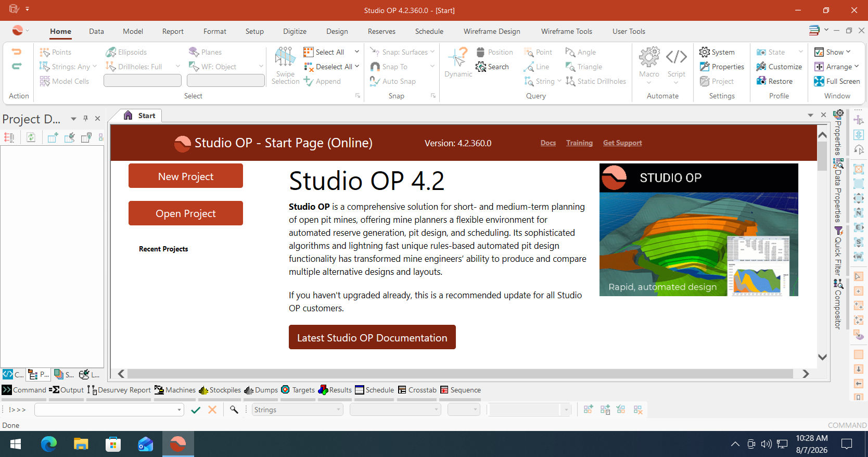The image size is (868, 457).
Task: Open Latest Studio OP Documentation
Action: [372, 338]
